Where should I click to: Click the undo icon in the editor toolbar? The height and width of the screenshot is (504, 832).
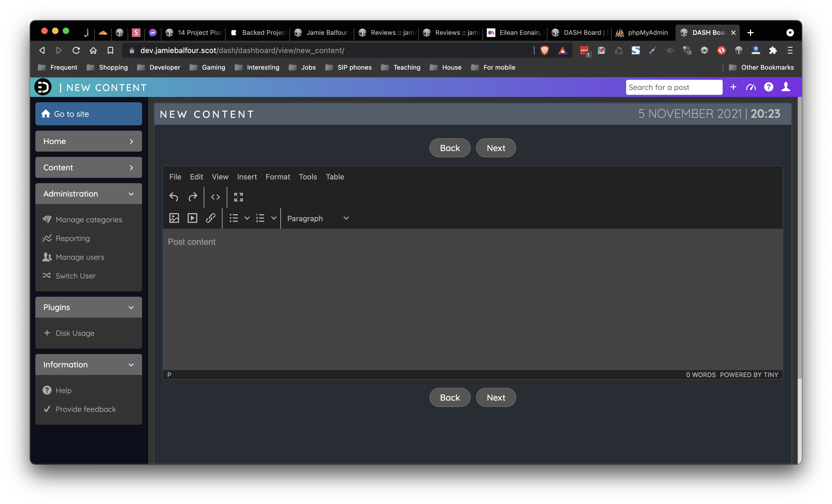point(174,197)
